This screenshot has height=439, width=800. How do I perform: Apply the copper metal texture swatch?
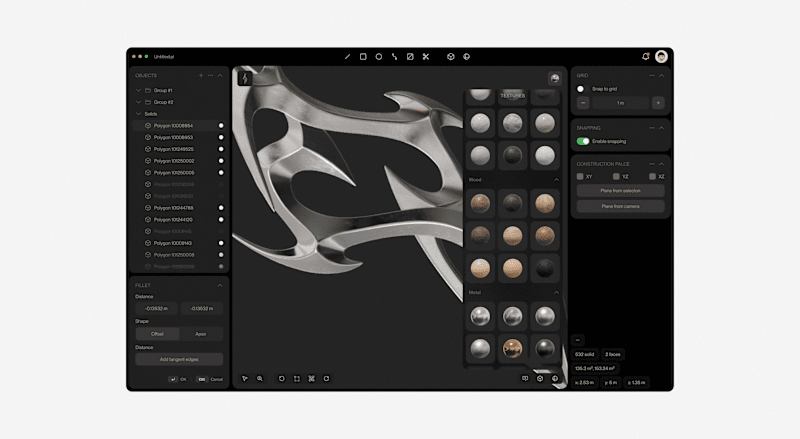tap(512, 349)
